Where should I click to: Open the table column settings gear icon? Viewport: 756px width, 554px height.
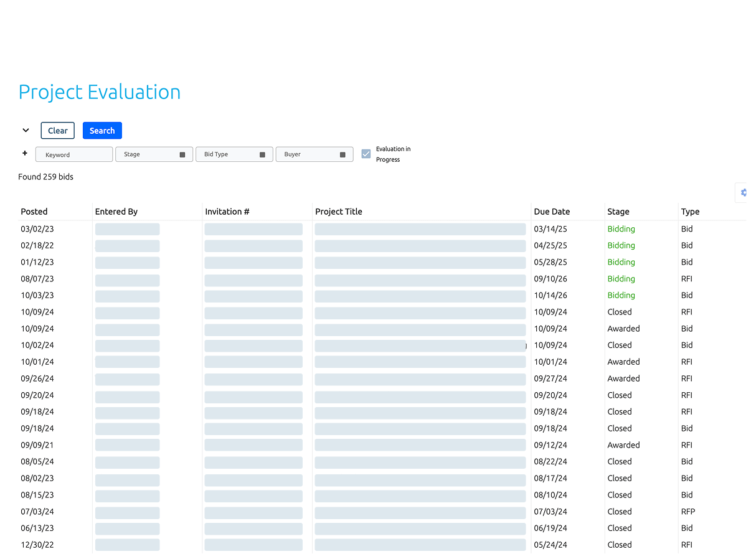[x=742, y=192]
